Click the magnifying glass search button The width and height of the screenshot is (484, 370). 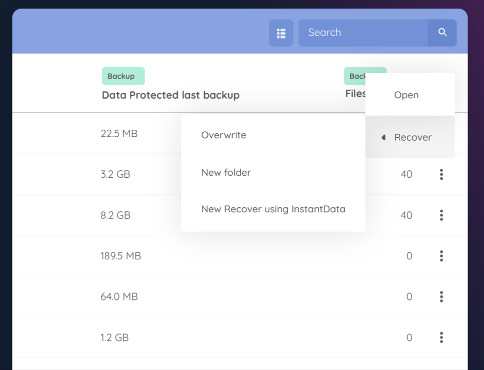442,32
